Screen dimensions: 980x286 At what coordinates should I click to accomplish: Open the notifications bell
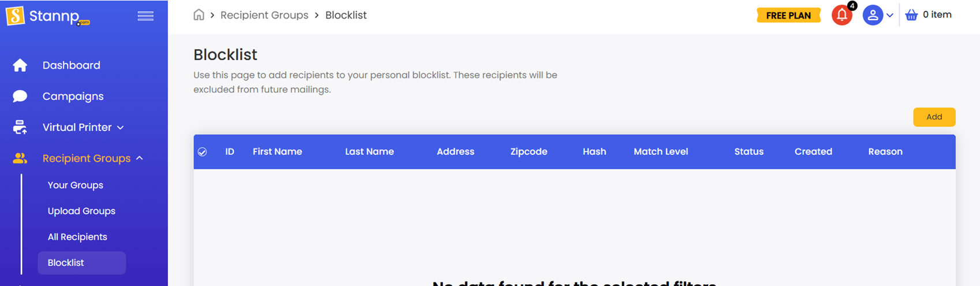tap(842, 16)
